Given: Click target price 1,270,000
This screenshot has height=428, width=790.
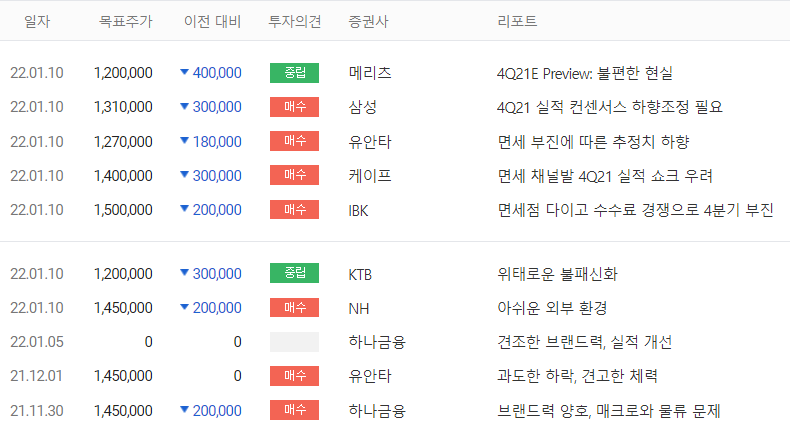Looking at the screenshot, I should tap(123, 142).
